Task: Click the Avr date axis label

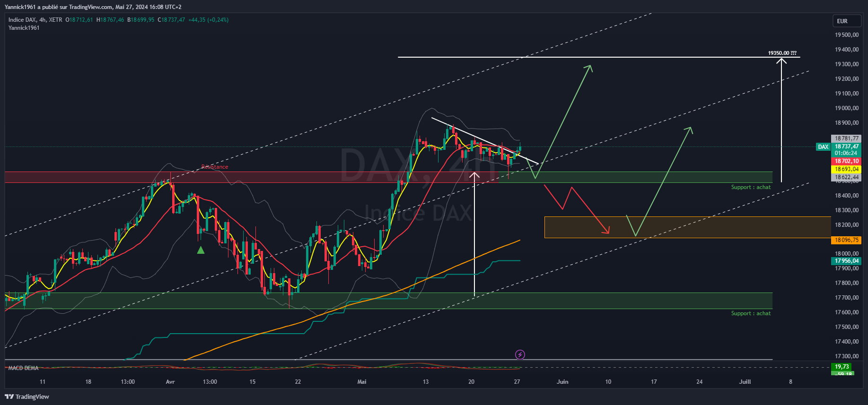Action: (170, 382)
